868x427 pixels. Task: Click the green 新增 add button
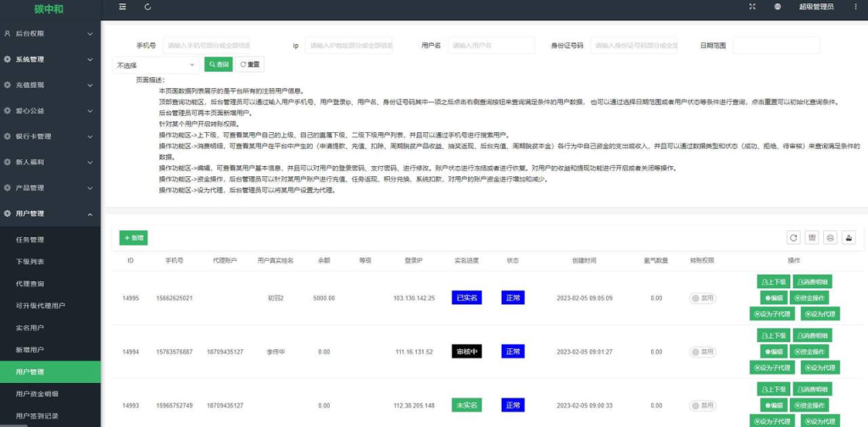click(x=133, y=238)
